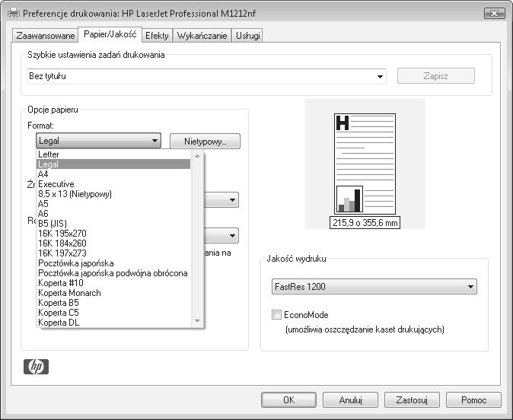Switch to the Papier/Jakość tab

click(x=110, y=34)
